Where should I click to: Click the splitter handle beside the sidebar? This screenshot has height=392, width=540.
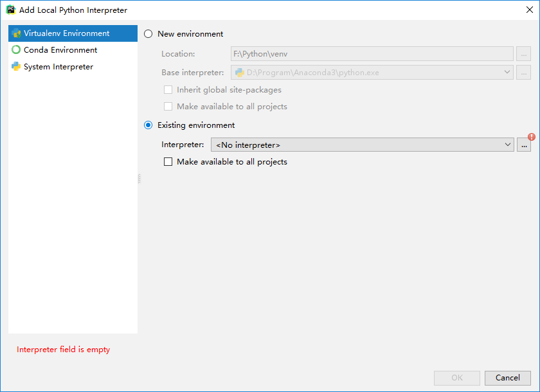coord(139,179)
